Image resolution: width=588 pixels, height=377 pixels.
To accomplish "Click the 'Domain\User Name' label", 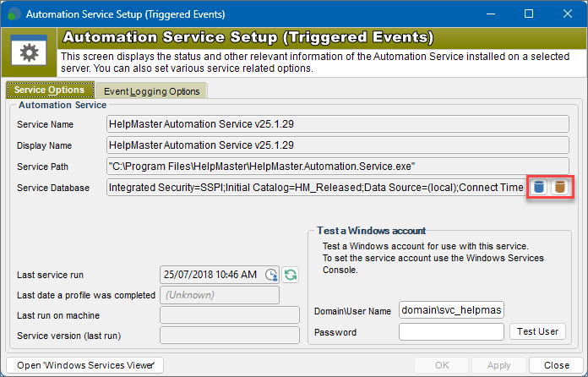I will pos(352,311).
